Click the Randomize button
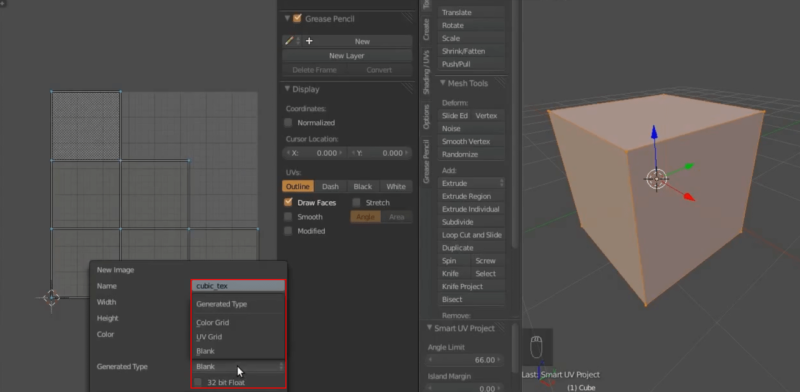The width and height of the screenshot is (800, 392). pos(472,154)
